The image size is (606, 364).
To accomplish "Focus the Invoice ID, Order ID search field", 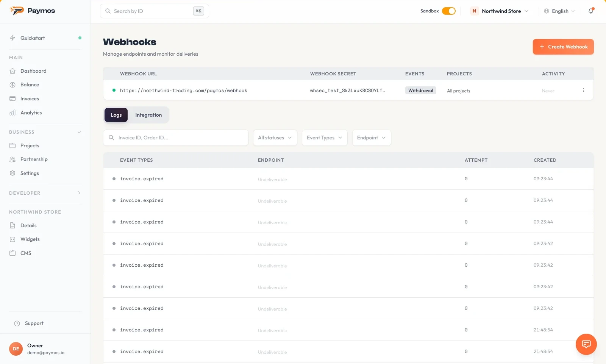I will tap(176, 138).
